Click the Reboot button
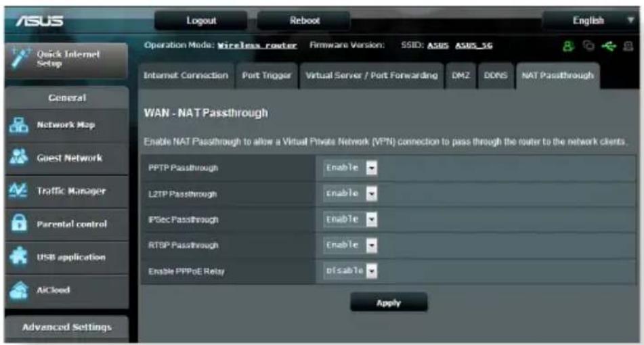 pos(304,20)
